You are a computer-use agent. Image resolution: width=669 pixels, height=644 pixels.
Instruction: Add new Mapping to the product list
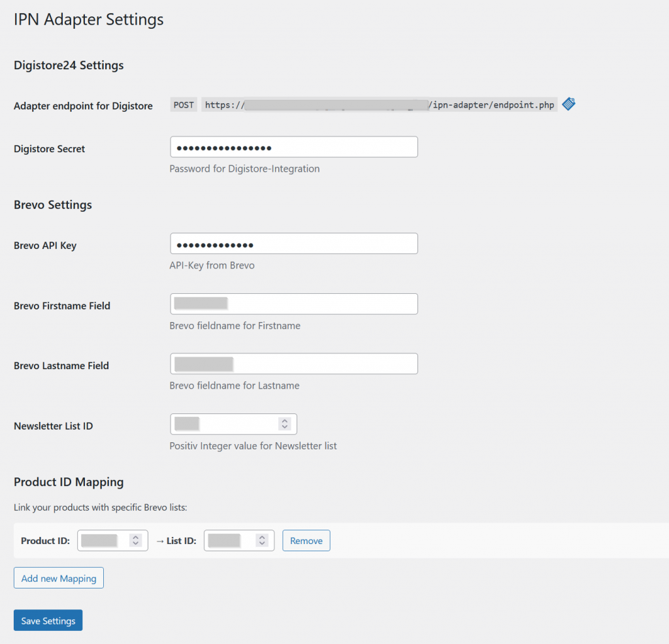(59, 578)
